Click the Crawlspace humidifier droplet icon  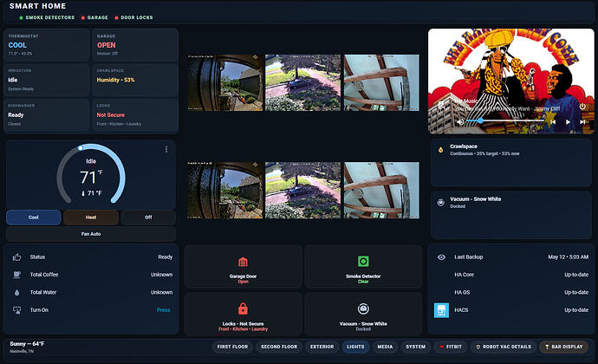(x=440, y=150)
